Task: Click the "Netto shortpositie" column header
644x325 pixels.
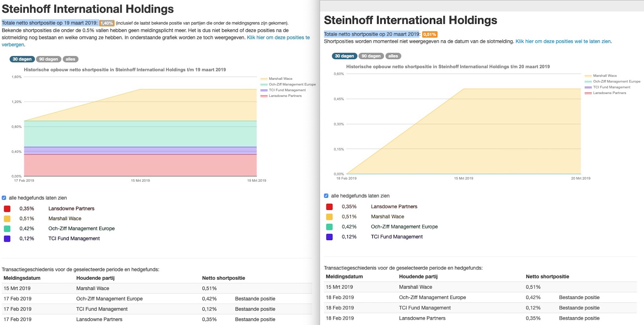Action: tap(223, 278)
